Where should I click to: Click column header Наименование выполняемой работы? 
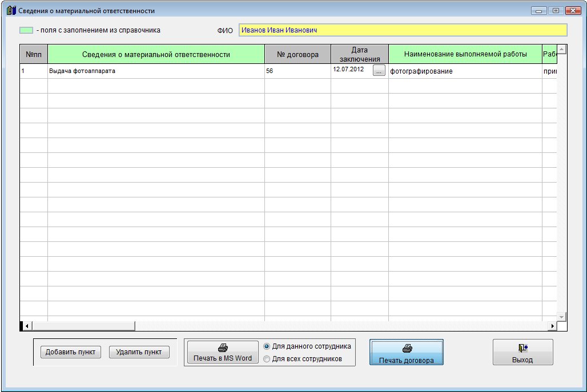[x=465, y=55]
